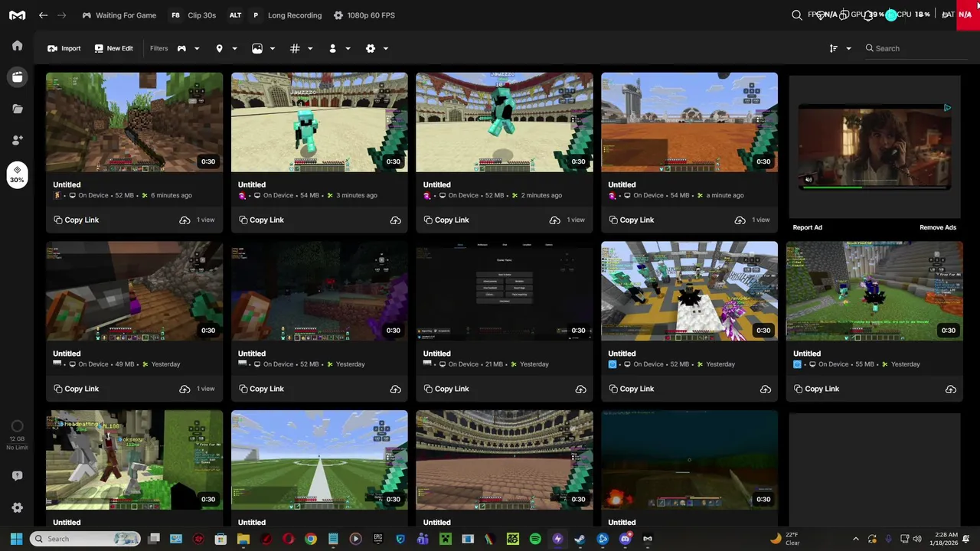
Task: Open Steam from the taskbar
Action: coord(580,539)
